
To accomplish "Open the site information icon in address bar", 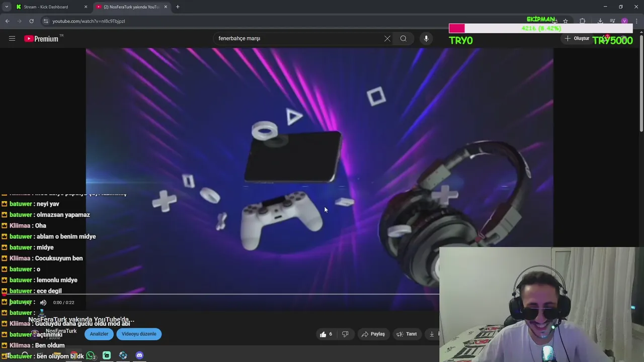I will (46, 21).
